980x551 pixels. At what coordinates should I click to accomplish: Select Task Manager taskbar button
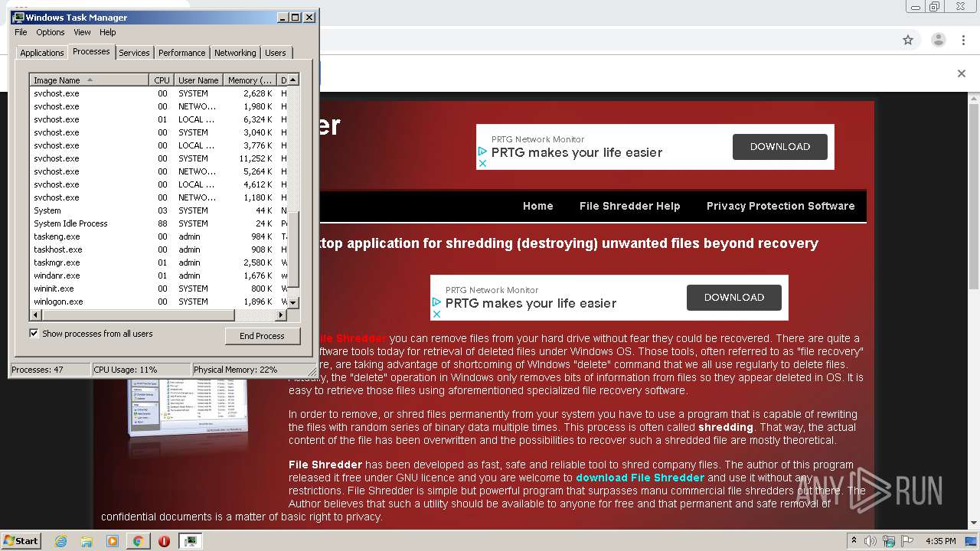191,541
